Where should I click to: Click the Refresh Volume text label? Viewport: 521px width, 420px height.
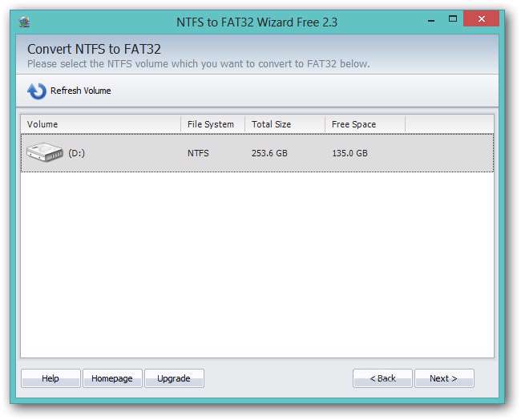tap(80, 91)
